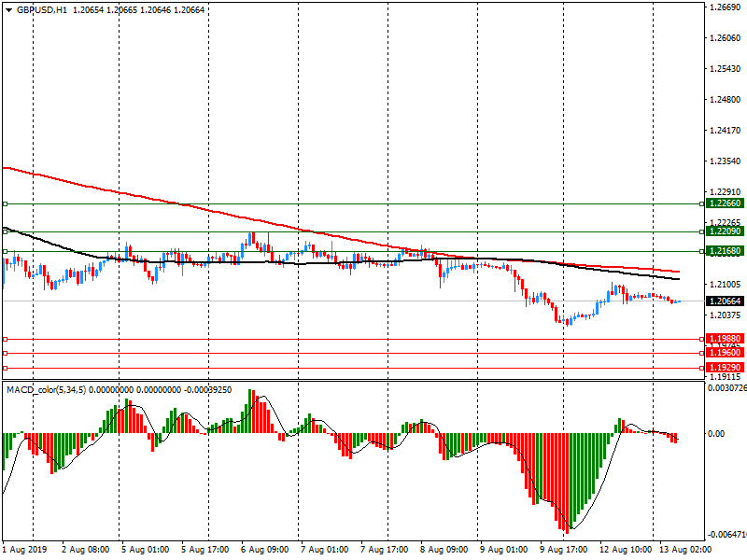747x560 pixels.
Task: Click the OHLC values 1.20654 1.20665 1.20646 1.20664
Action: (x=138, y=10)
